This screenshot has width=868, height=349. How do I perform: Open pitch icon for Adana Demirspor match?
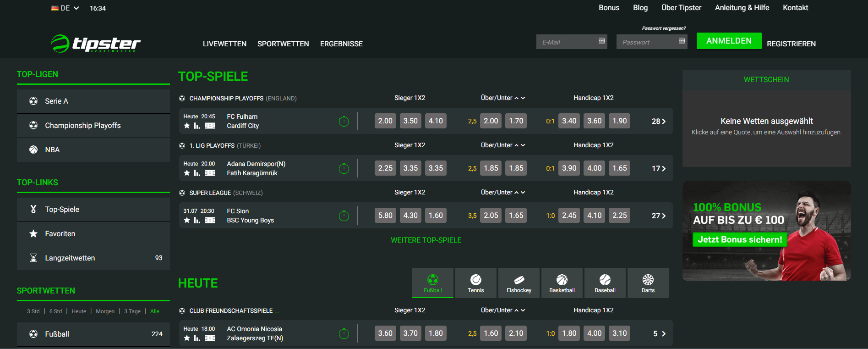[x=210, y=173]
